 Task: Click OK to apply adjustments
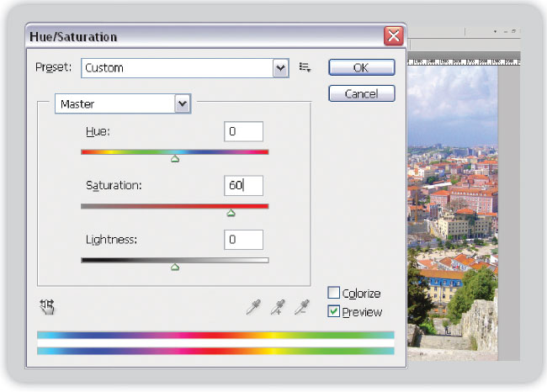361,67
